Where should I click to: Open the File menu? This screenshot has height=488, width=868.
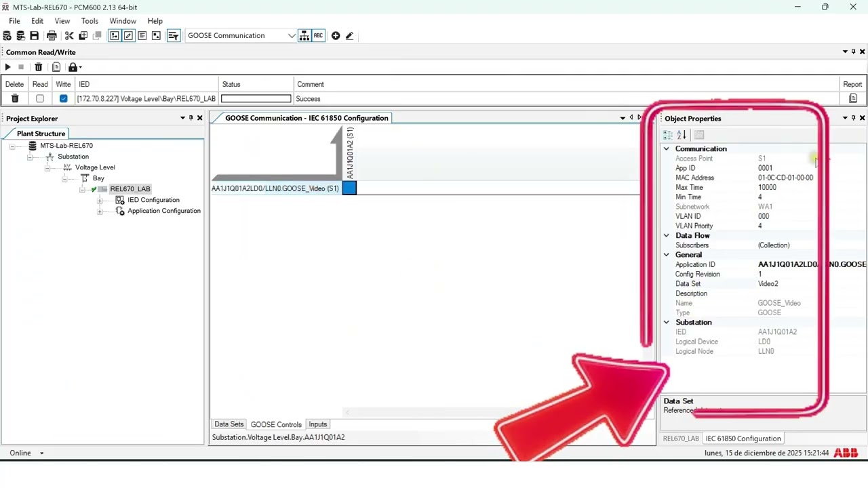pos(14,22)
